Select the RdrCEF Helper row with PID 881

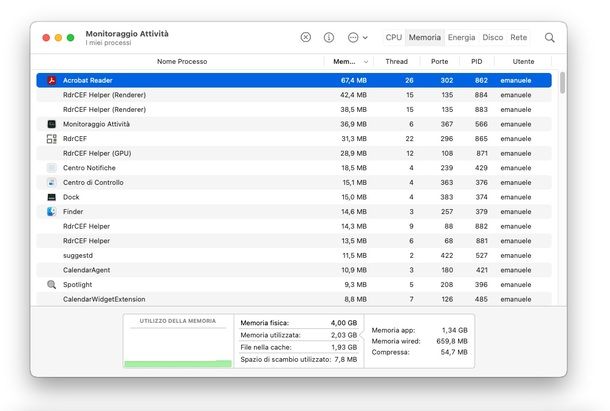(294, 241)
